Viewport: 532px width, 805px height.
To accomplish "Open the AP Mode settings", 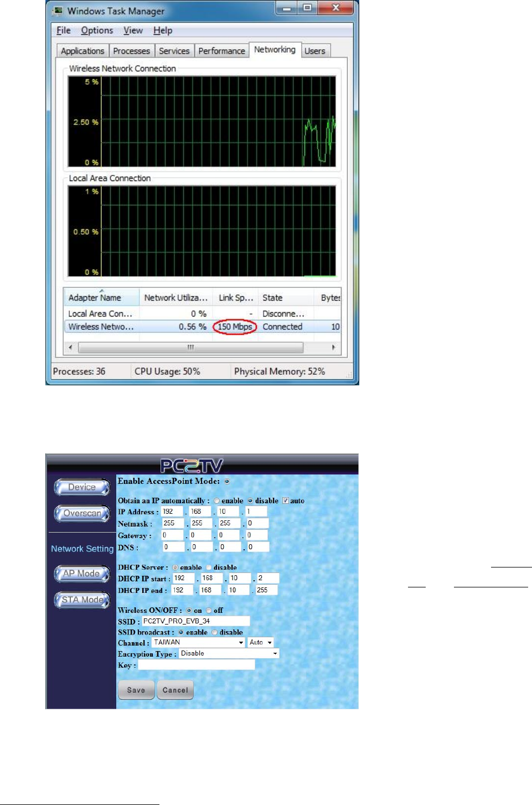I will [82, 574].
